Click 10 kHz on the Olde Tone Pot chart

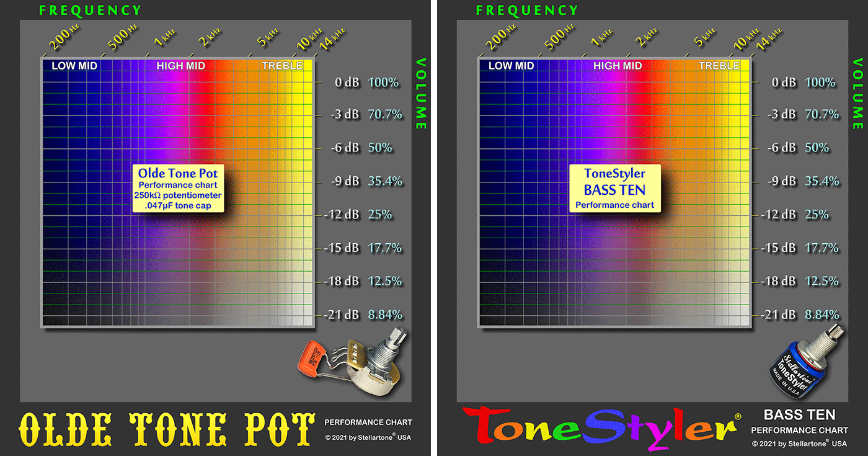point(308,38)
